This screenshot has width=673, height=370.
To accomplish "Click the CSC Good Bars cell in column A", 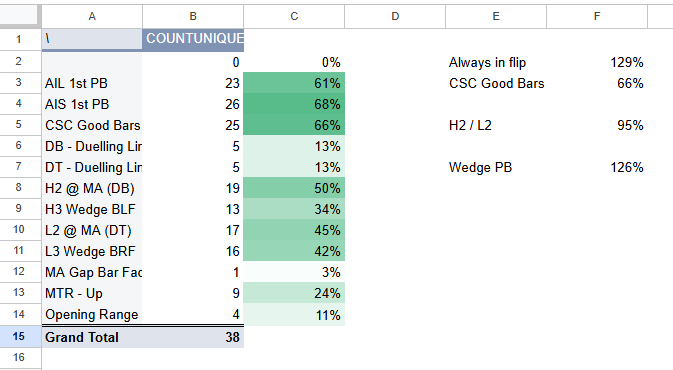I will 92,125.
